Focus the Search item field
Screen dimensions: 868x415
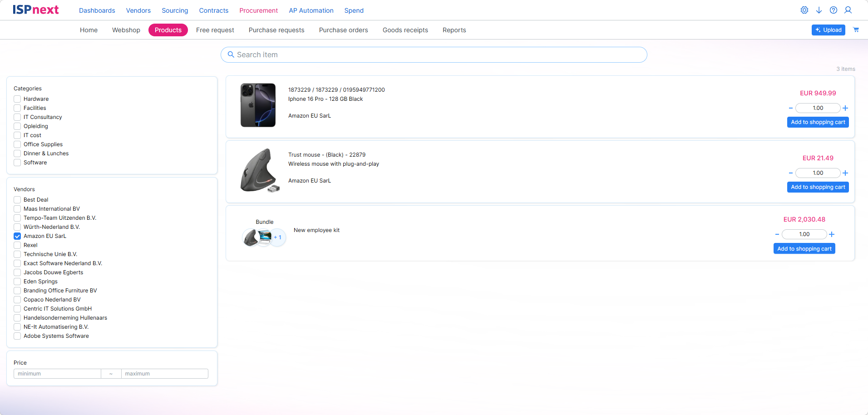(434, 54)
